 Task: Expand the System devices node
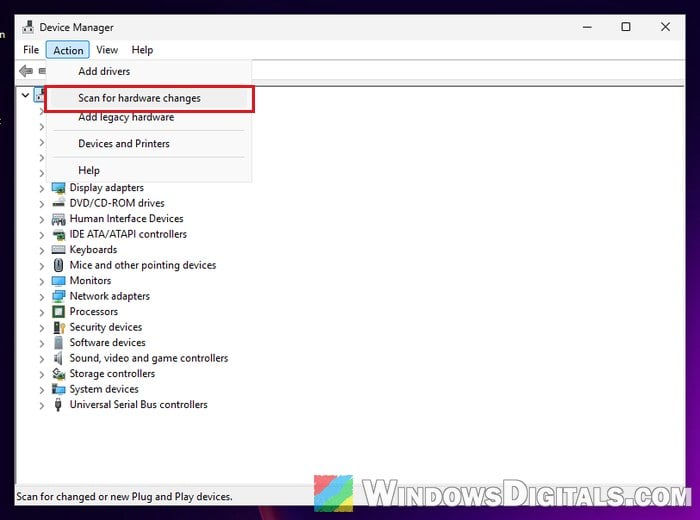tap(42, 390)
